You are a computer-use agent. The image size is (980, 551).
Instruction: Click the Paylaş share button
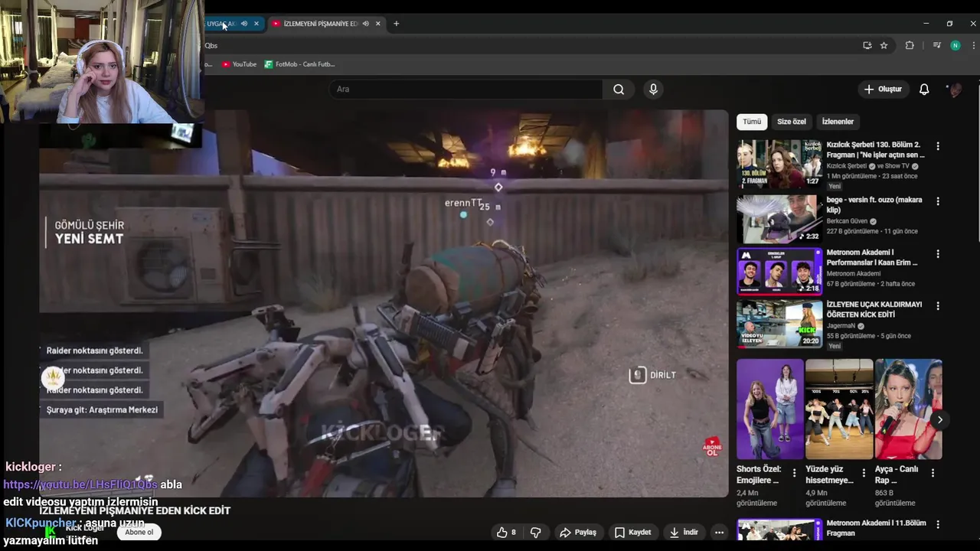coord(578,533)
